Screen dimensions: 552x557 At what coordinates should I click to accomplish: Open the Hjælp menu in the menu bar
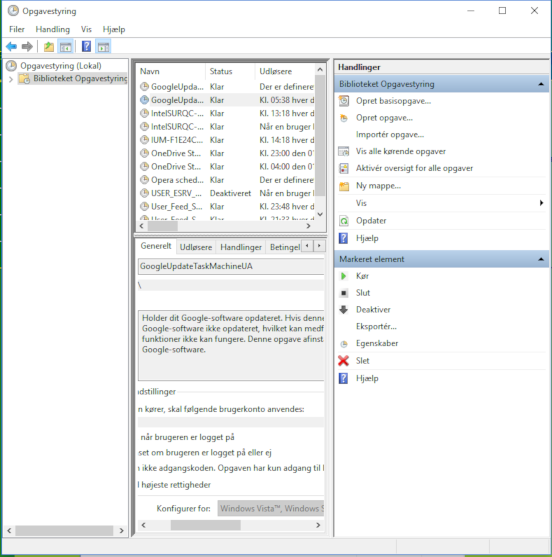(x=114, y=29)
